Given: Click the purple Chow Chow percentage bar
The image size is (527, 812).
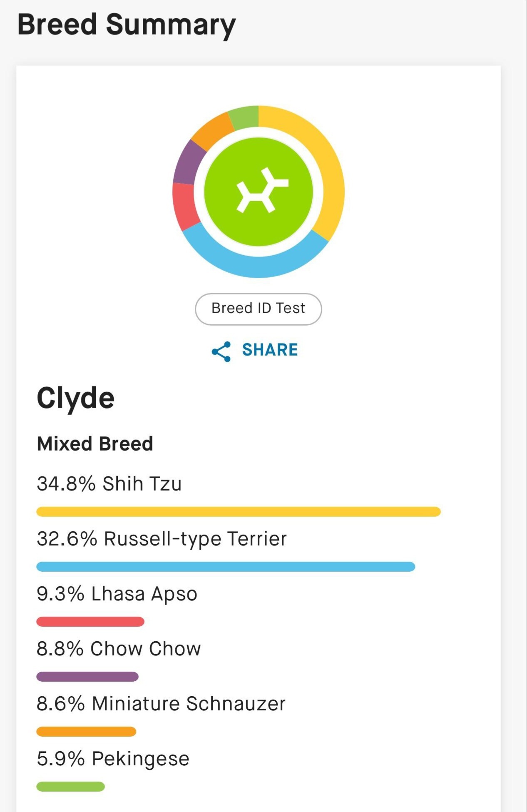Looking at the screenshot, I should point(87,677).
